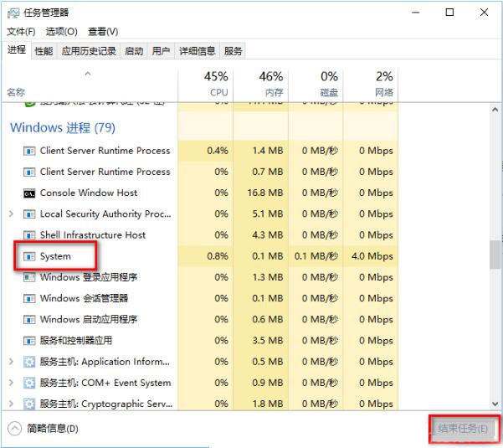
Task: Minimize the Task Manager window
Action: 416,13
